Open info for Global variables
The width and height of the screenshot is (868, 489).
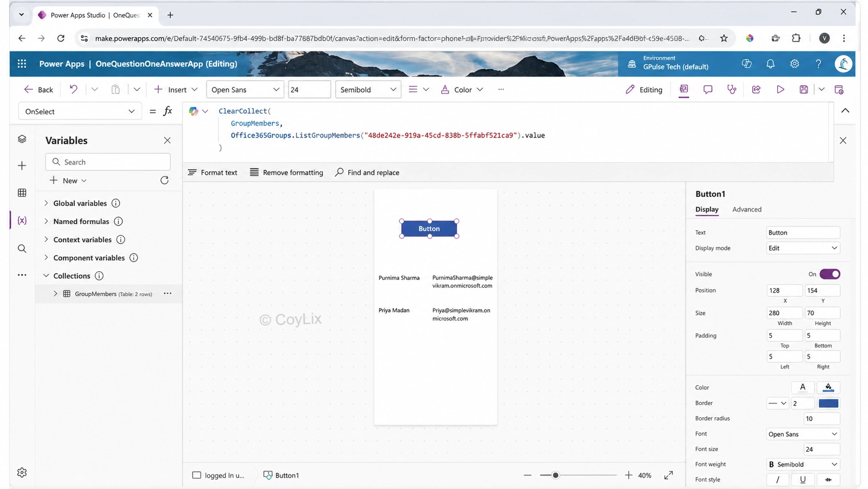click(x=116, y=203)
